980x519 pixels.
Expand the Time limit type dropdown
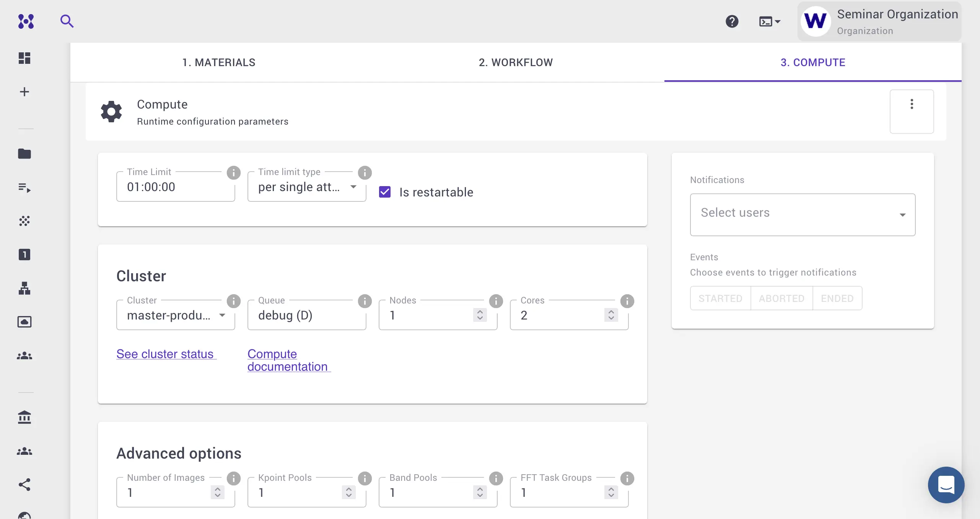pos(307,187)
